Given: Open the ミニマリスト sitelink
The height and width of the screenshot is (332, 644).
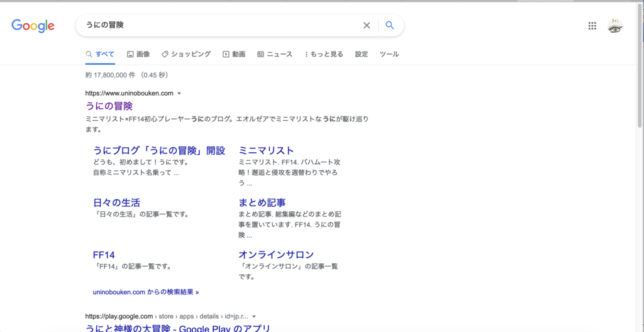Looking at the screenshot, I should (x=266, y=150).
